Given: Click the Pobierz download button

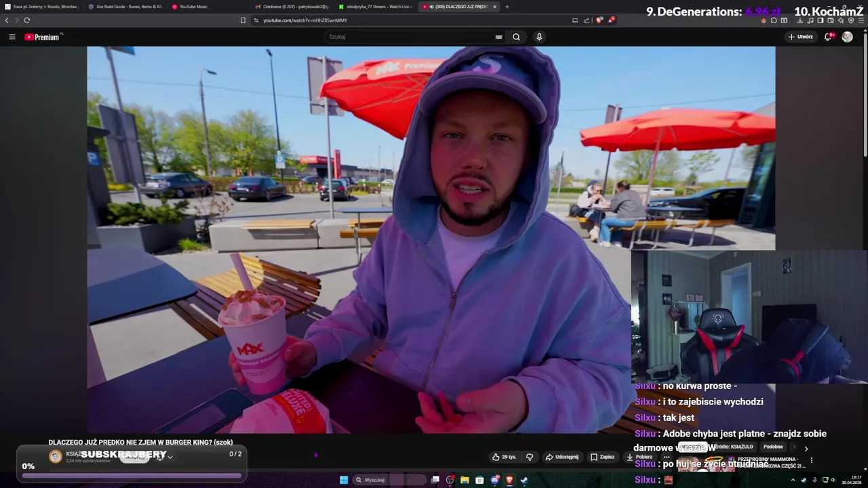Looking at the screenshot, I should [639, 457].
